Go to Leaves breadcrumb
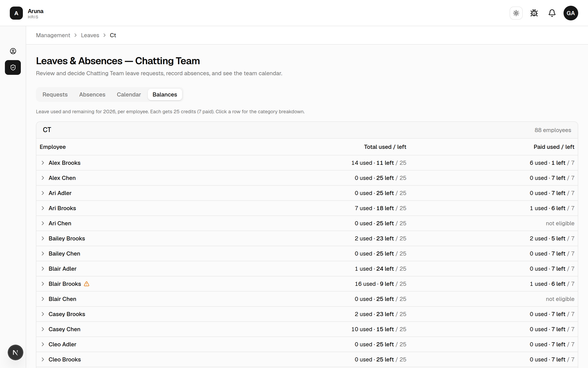Image resolution: width=588 pixels, height=368 pixels. (90, 35)
